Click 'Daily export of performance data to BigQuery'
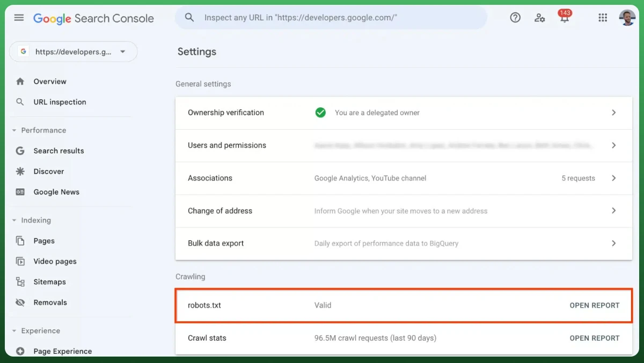Screen dimensions: 644x363 (386, 243)
